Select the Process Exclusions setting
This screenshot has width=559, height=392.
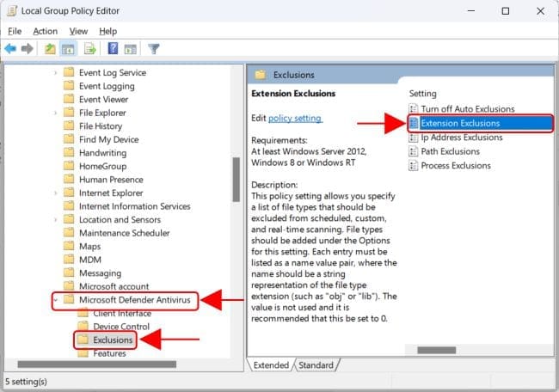pos(455,165)
